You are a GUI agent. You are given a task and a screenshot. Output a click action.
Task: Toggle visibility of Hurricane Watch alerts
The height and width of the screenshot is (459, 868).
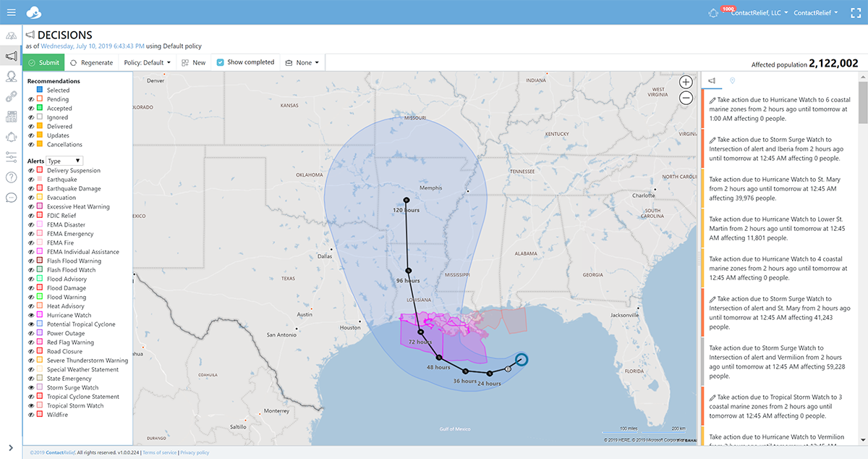[31, 316]
